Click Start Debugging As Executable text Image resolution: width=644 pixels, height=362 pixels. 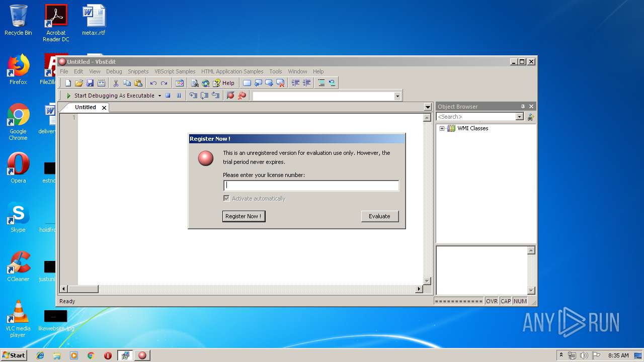(114, 96)
